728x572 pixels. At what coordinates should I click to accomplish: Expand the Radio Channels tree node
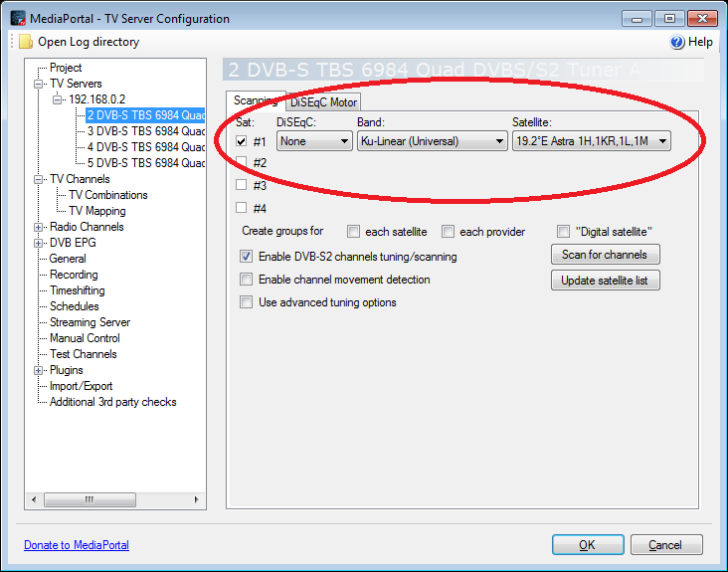[39, 228]
